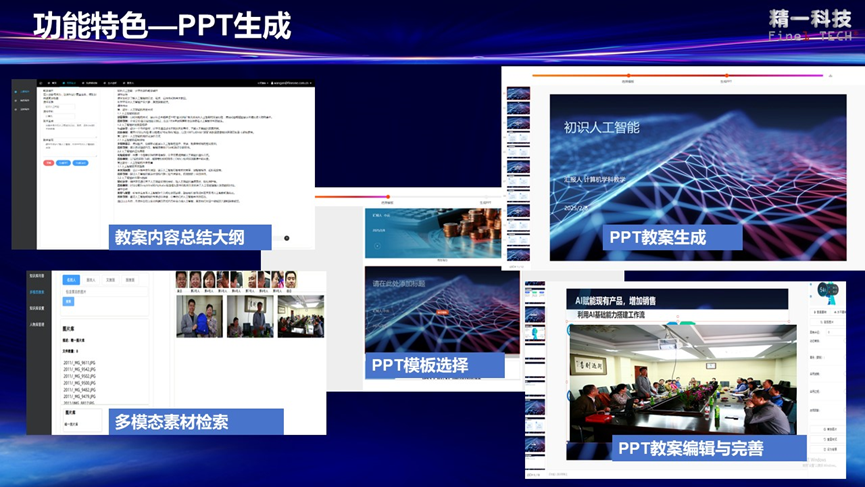Switch to the second tab beside the blue tab
The width and height of the screenshot is (865, 487).
(x=91, y=280)
